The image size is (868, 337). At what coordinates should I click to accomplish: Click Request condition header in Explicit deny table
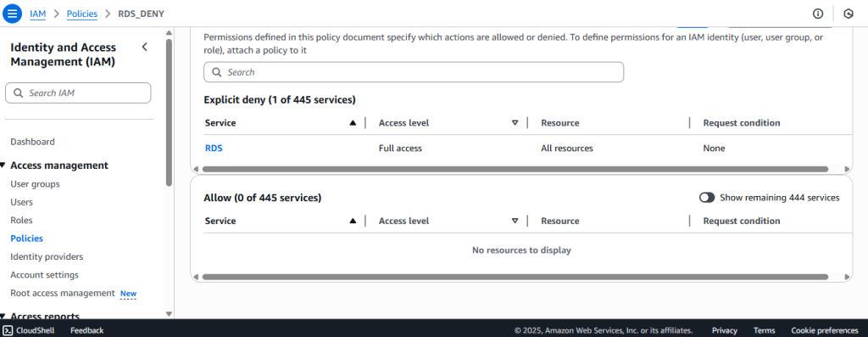point(741,123)
